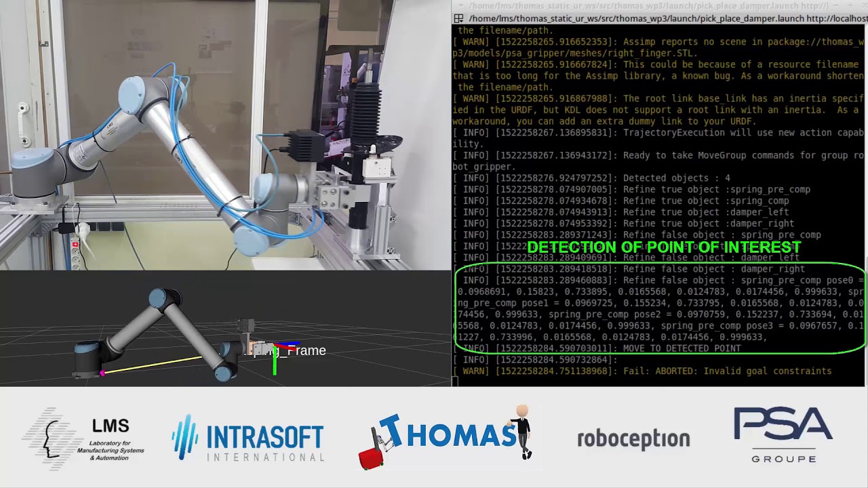The height and width of the screenshot is (488, 868).
Task: Click the terminal cursor below the last line
Action: pyautogui.click(x=456, y=382)
